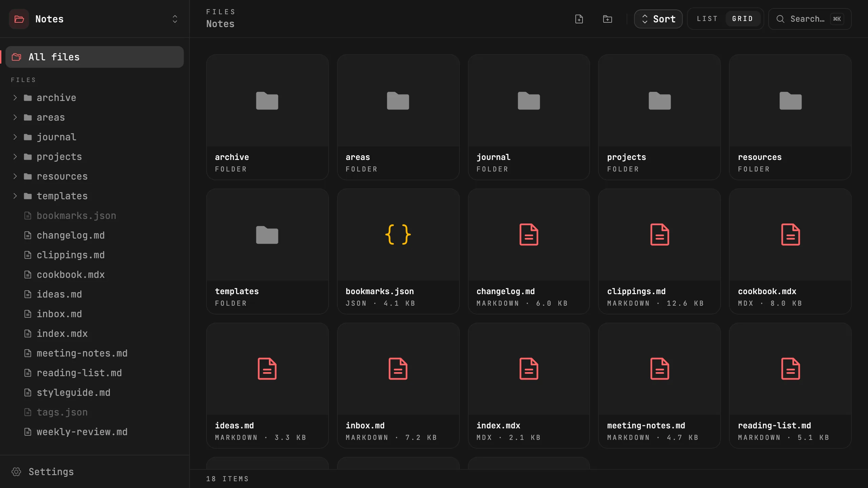Switch to GRID view
868x488 pixels.
point(743,19)
